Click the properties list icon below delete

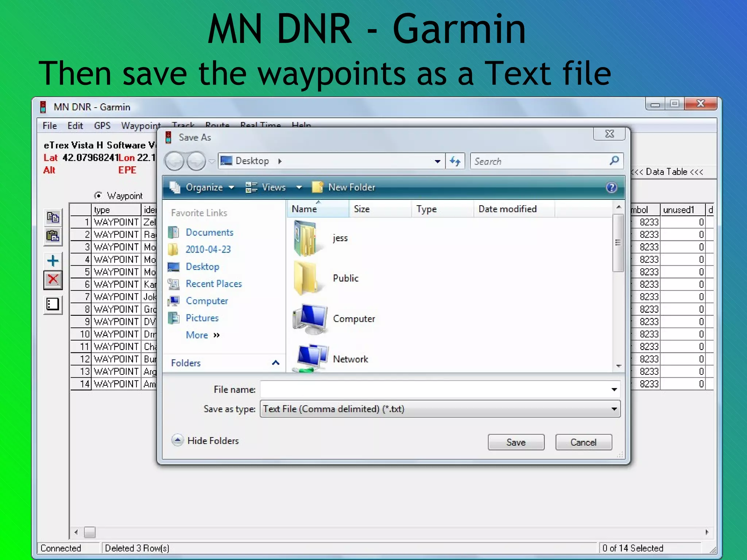pyautogui.click(x=53, y=304)
